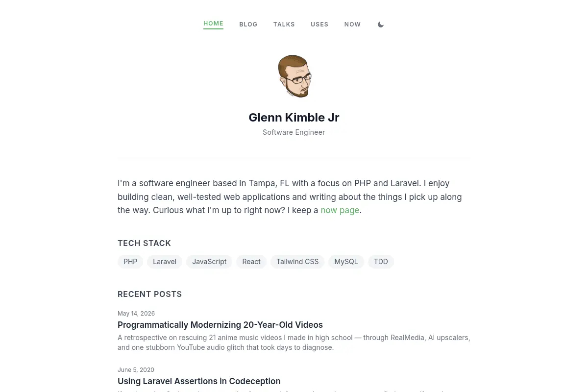Click the cartoon avatar portrait
The image size is (588, 392).
294,76
